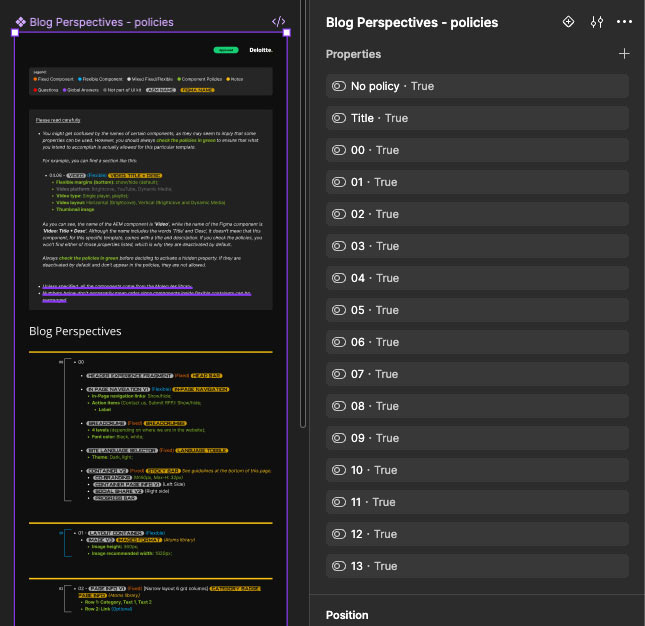This screenshot has width=645, height=626.
Task: Open the three-dot more options menu
Action: coord(625,22)
